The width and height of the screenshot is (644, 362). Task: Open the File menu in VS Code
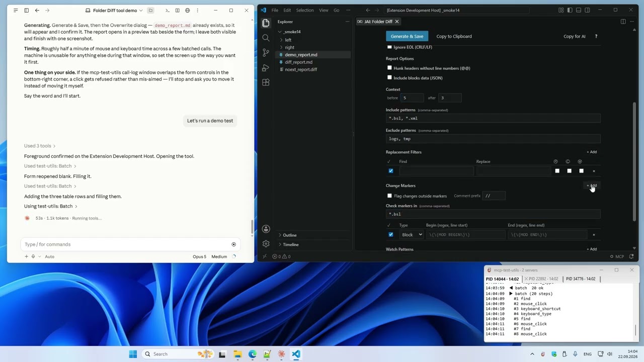[x=275, y=10]
